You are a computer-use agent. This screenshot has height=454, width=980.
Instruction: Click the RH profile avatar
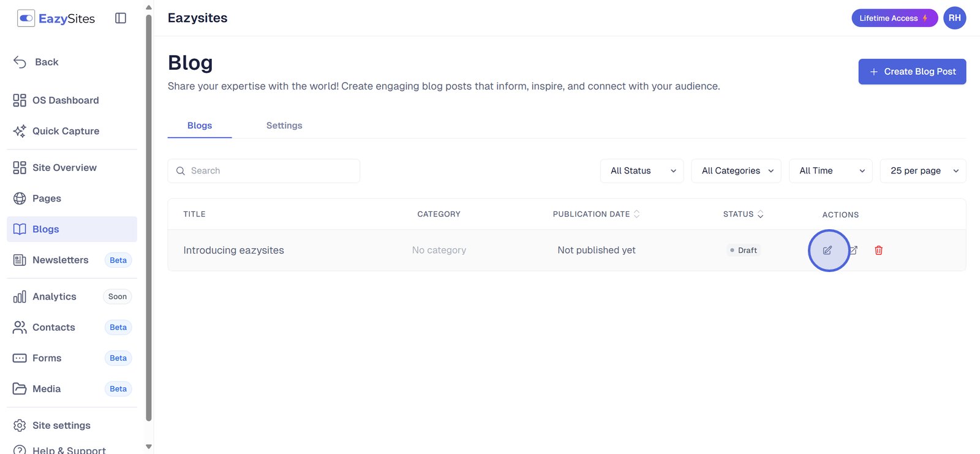[954, 18]
